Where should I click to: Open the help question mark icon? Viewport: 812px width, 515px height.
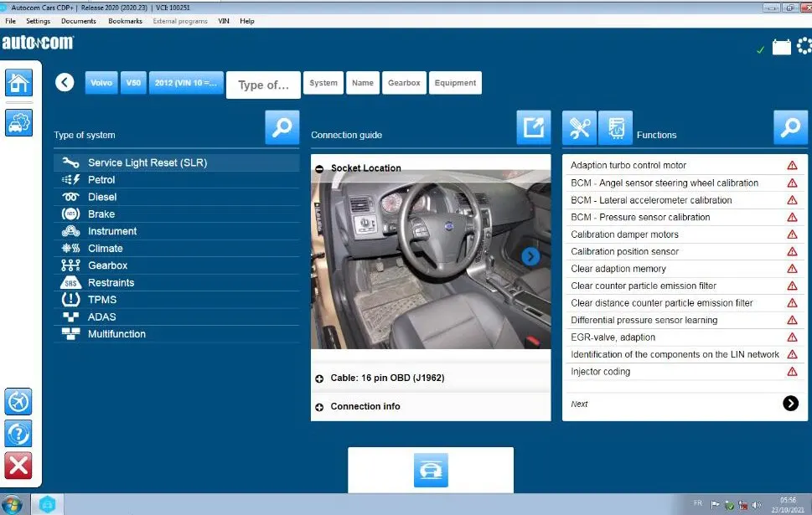(18, 434)
